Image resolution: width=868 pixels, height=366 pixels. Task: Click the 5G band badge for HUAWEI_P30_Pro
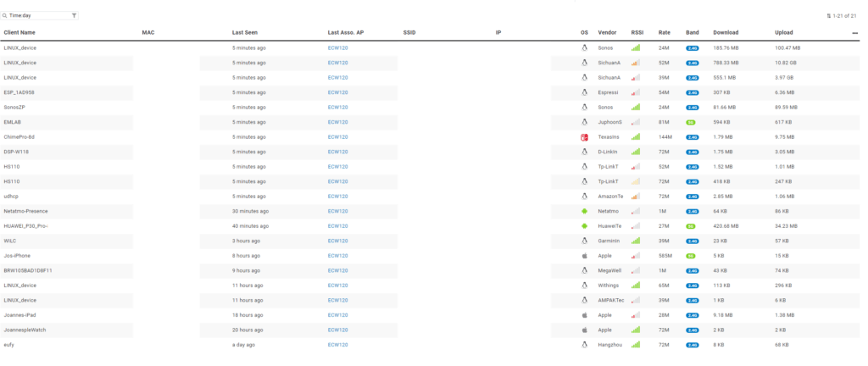coord(692,226)
